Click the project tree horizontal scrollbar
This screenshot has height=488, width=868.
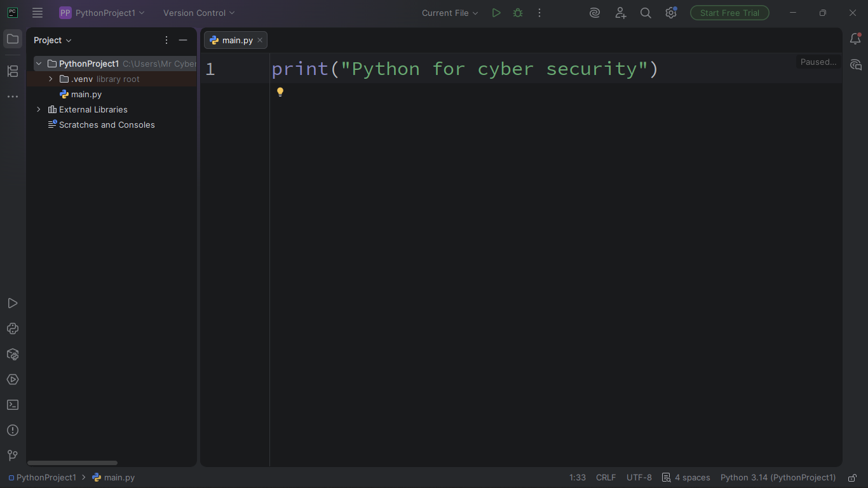point(72,463)
